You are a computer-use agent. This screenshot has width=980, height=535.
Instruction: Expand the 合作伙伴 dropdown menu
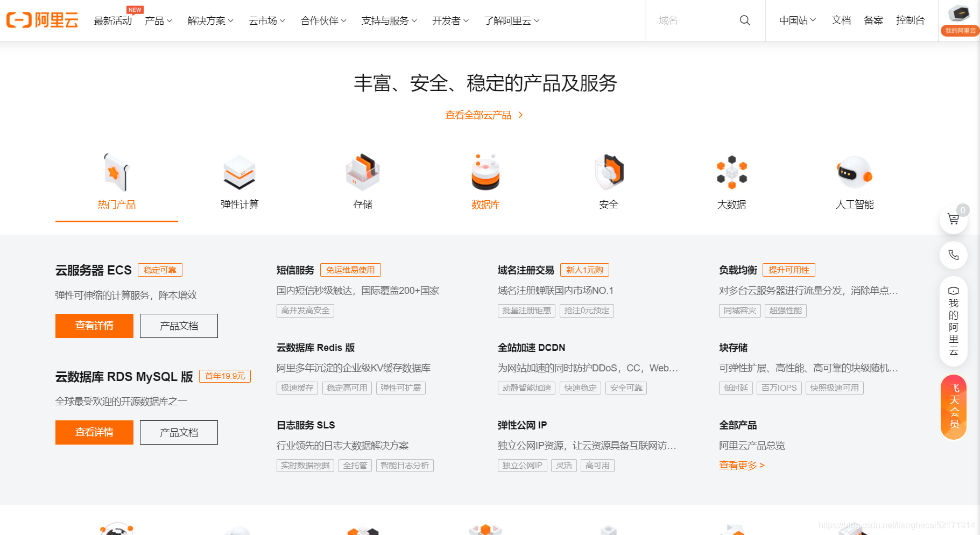(x=323, y=20)
